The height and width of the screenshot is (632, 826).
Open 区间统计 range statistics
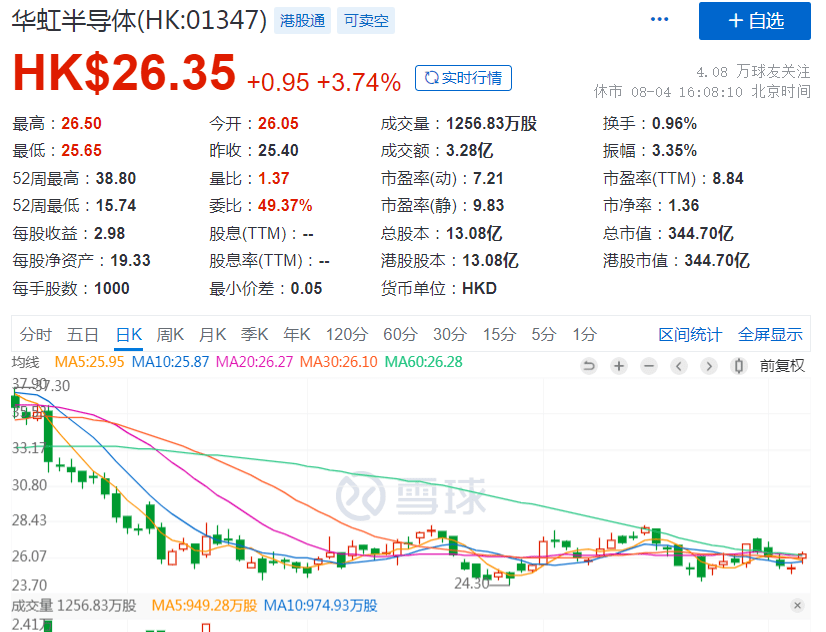(690, 334)
